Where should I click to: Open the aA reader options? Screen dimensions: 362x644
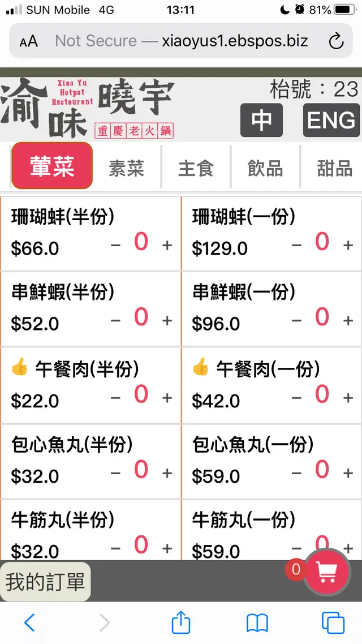28,41
